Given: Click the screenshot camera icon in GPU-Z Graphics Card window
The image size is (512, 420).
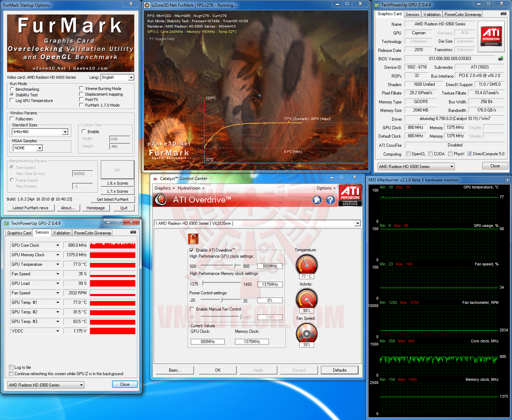Looking at the screenshot, I should pos(504,14).
